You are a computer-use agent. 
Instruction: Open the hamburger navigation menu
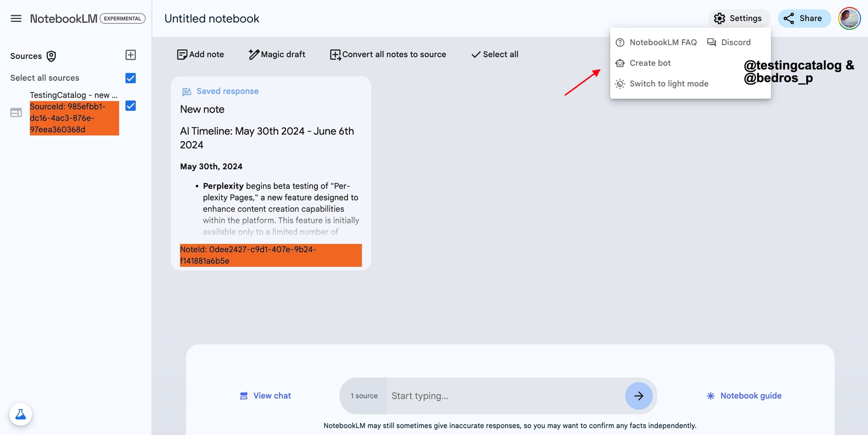[16, 18]
